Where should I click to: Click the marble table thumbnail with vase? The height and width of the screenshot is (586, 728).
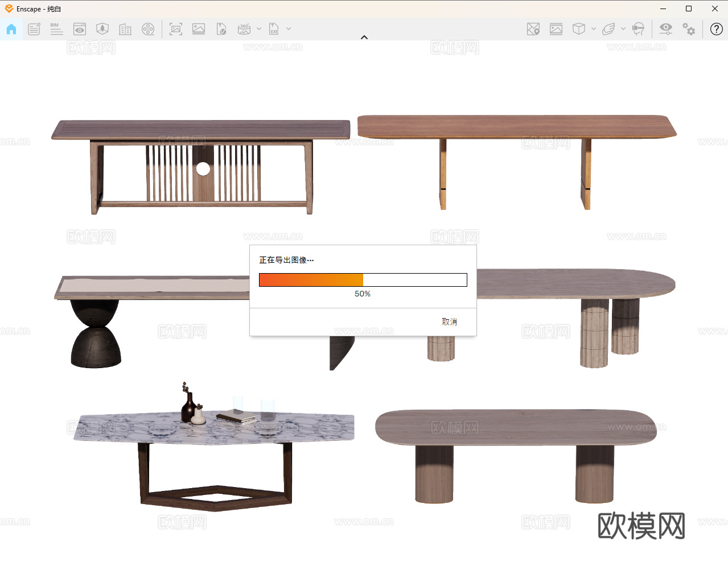[x=214, y=447]
